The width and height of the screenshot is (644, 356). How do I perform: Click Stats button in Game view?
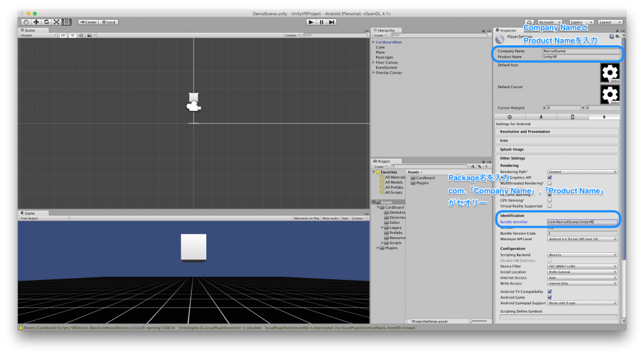pos(345,218)
